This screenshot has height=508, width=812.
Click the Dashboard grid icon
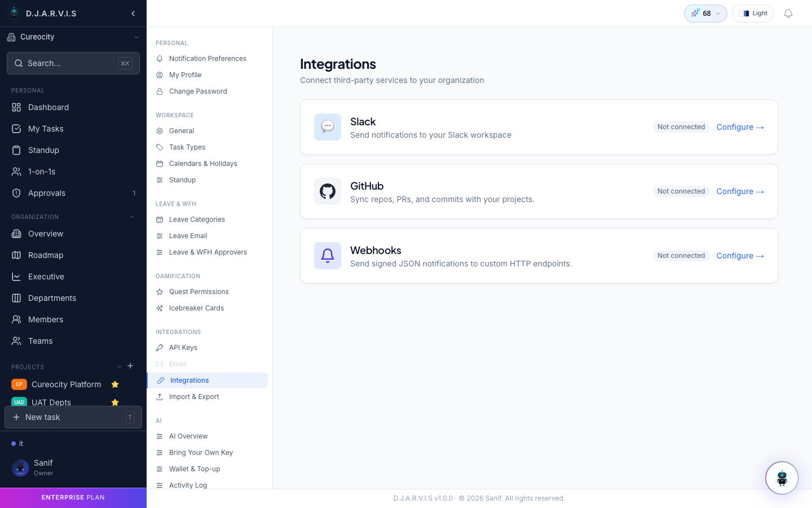pyautogui.click(x=16, y=107)
